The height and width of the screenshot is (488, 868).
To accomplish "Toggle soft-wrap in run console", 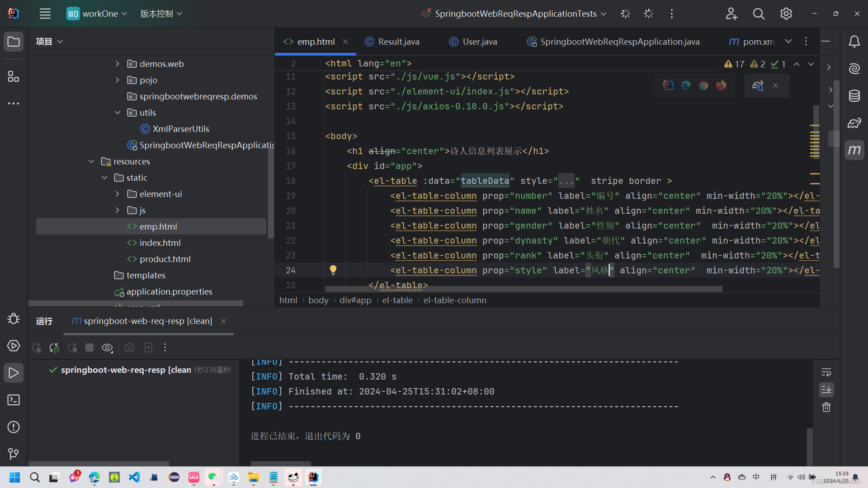I will (826, 372).
